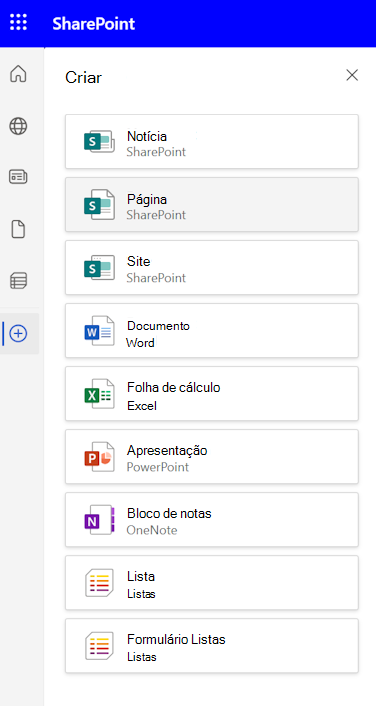The height and width of the screenshot is (706, 376).
Task: Create an Apresentação PowerPoint
Action: [212, 457]
